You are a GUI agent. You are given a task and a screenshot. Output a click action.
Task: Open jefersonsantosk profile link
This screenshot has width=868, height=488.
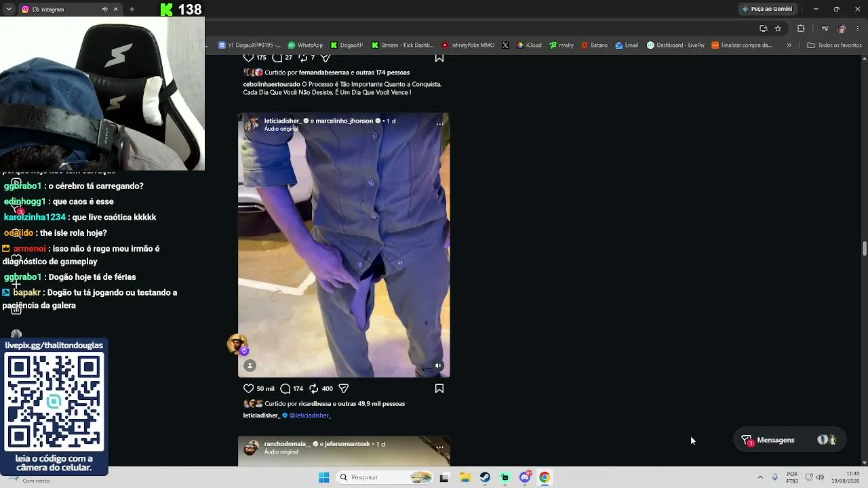(x=348, y=444)
